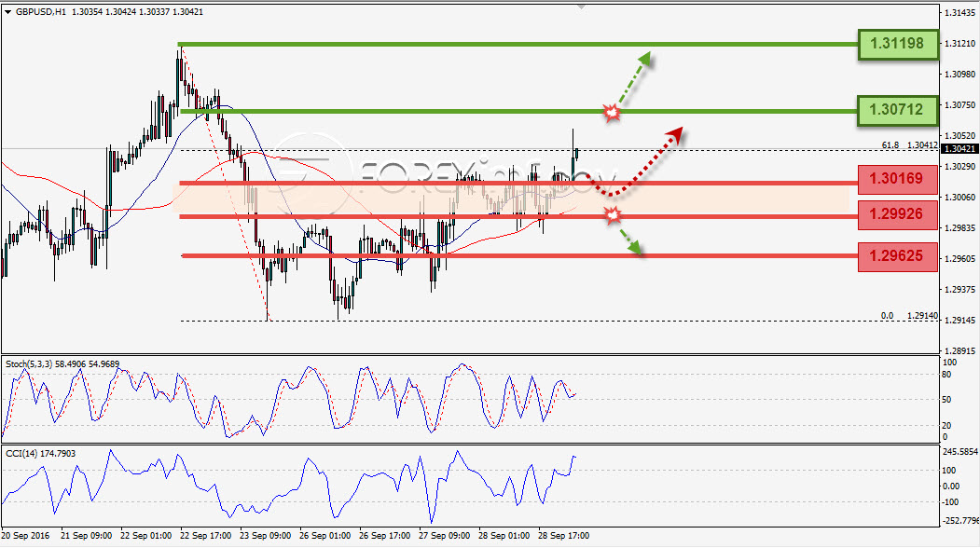980x548 pixels.
Task: Click the 1.29375 price scale value
Action: pos(960,289)
